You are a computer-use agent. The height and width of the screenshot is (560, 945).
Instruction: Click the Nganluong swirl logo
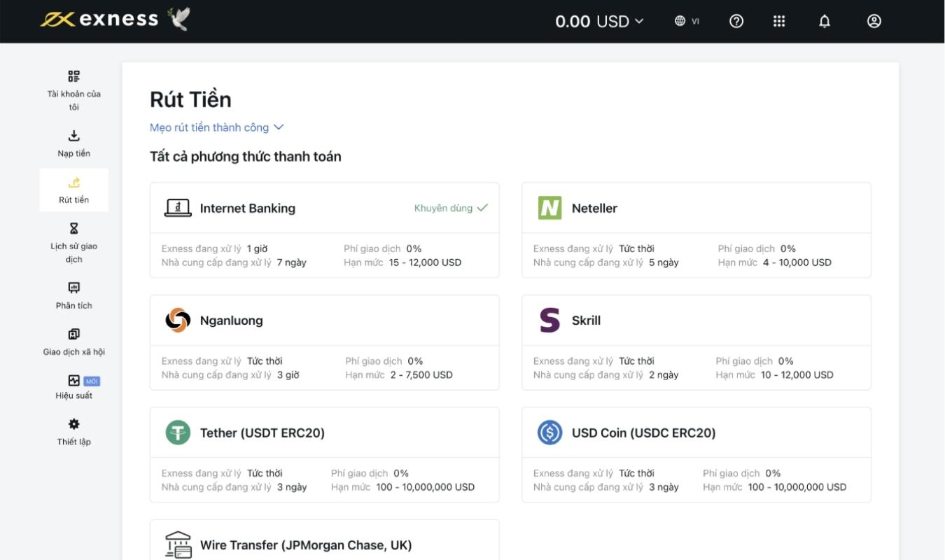coord(178,321)
